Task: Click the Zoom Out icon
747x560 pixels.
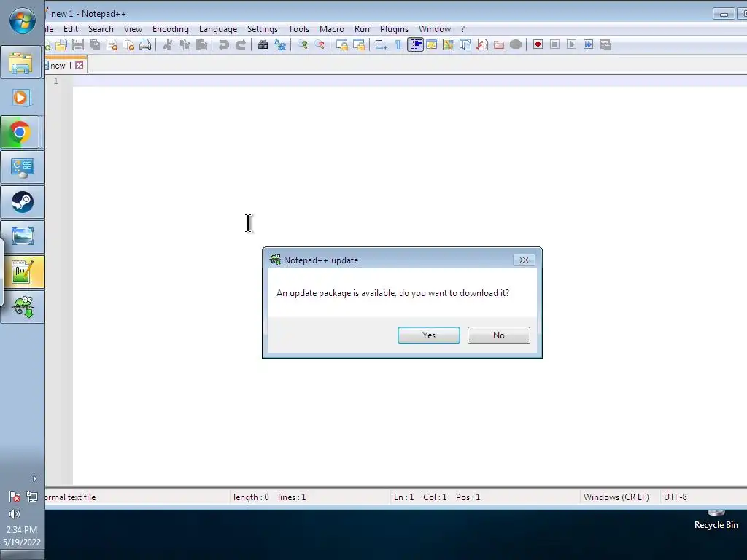Action: 320,44
